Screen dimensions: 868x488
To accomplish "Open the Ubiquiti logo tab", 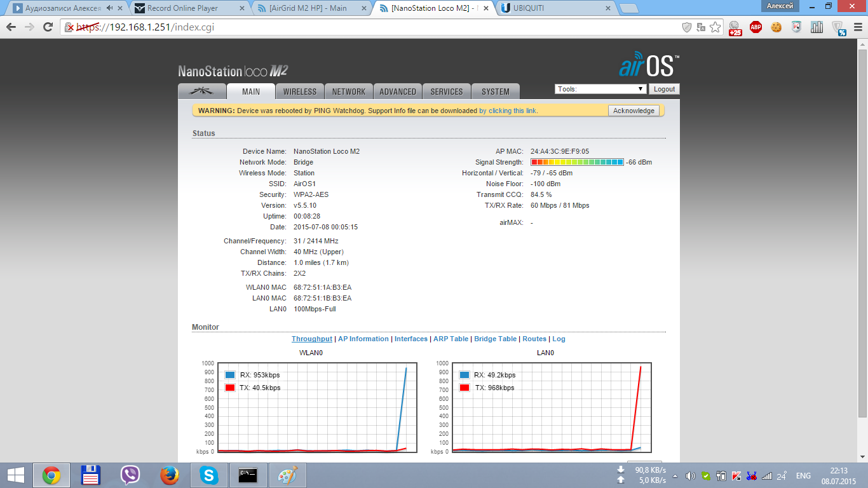I will (202, 91).
